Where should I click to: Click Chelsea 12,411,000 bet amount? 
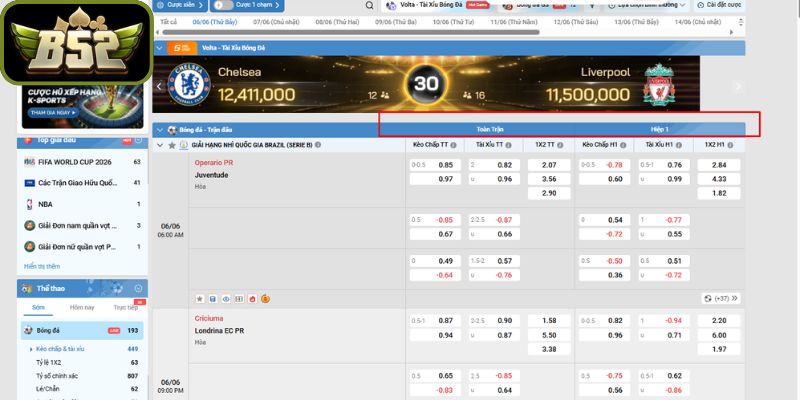(x=257, y=94)
